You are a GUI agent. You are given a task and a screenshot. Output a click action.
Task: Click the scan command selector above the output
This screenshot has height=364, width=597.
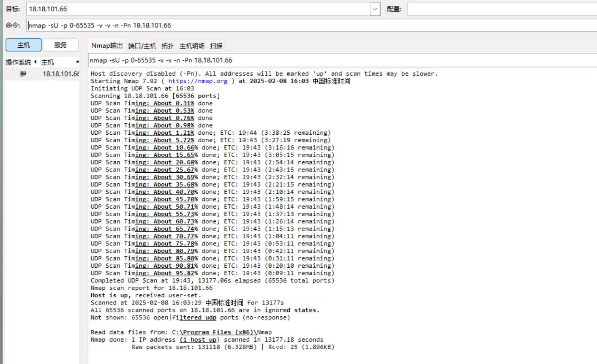point(342,60)
